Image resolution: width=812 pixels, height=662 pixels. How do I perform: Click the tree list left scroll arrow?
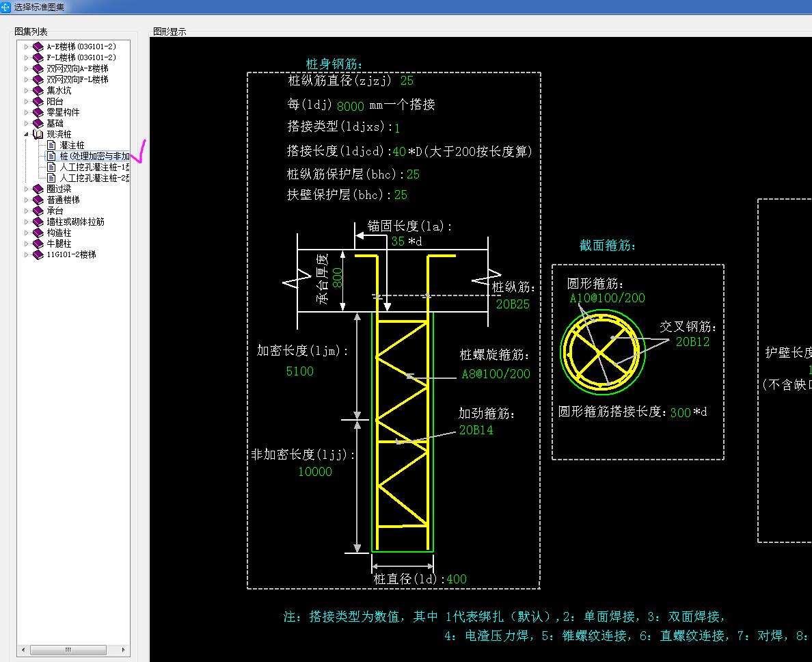click(x=23, y=650)
